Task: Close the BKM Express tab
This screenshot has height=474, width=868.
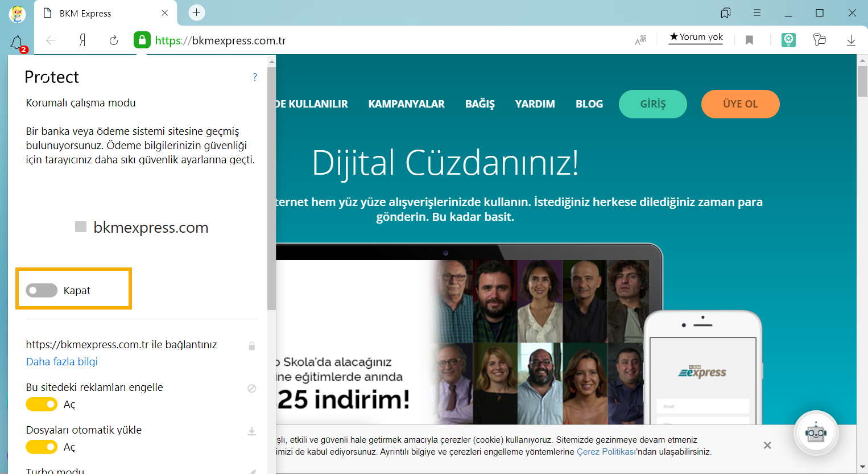Action: (165, 13)
